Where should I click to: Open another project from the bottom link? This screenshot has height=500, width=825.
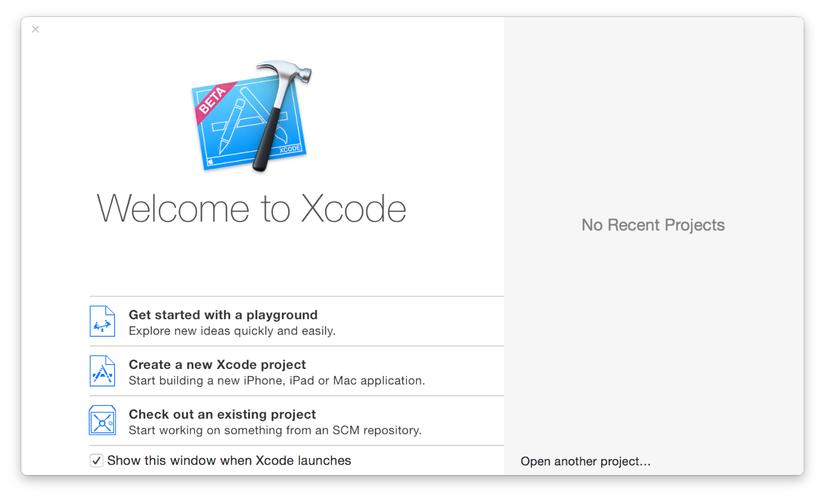(x=585, y=462)
